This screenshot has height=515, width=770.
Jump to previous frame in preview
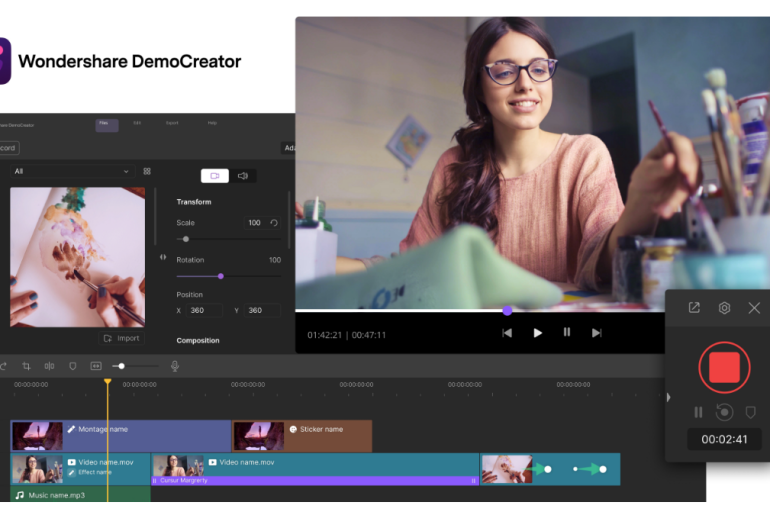[507, 333]
